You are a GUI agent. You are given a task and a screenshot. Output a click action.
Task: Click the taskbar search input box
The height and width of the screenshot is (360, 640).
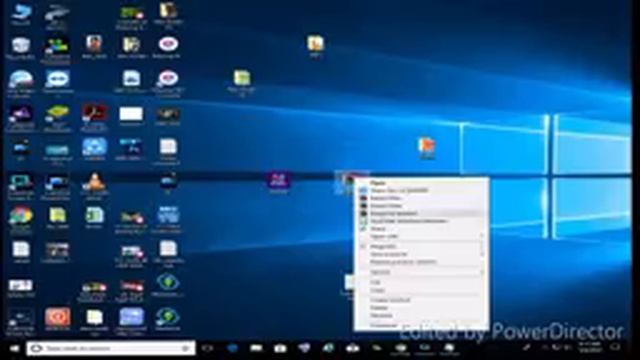pyautogui.click(x=111, y=348)
